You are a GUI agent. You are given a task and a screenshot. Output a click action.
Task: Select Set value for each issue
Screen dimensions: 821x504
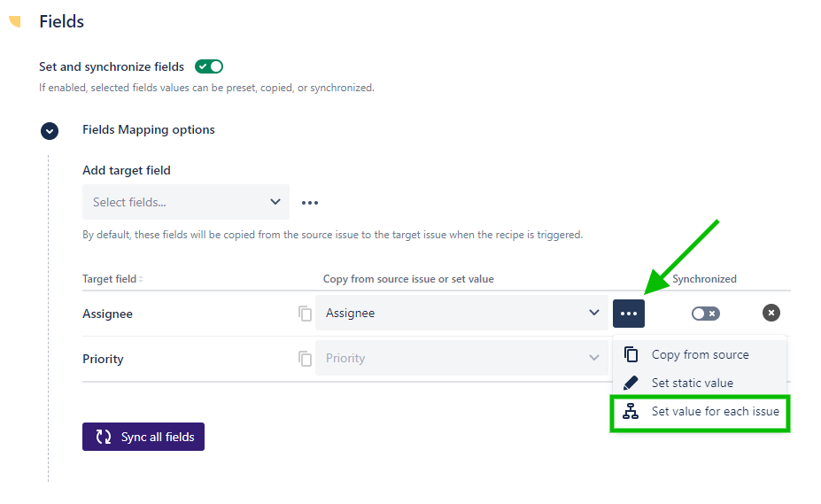tap(715, 411)
